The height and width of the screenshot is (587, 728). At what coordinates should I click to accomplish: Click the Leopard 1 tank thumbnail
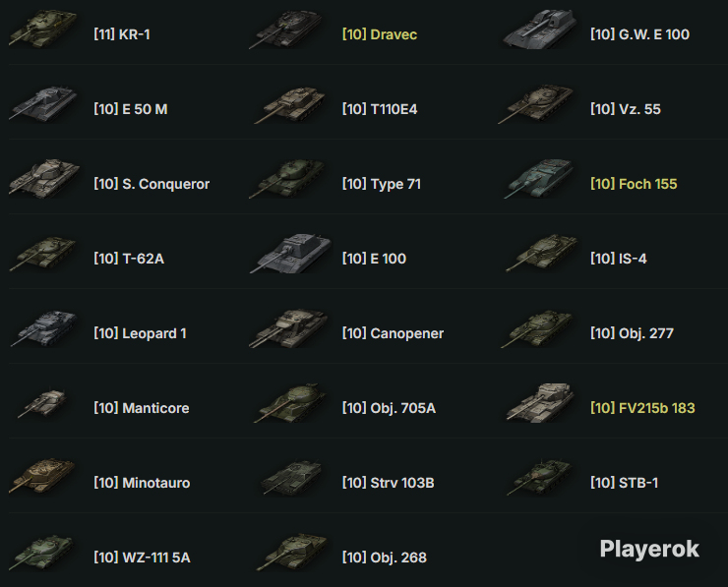tap(43, 328)
